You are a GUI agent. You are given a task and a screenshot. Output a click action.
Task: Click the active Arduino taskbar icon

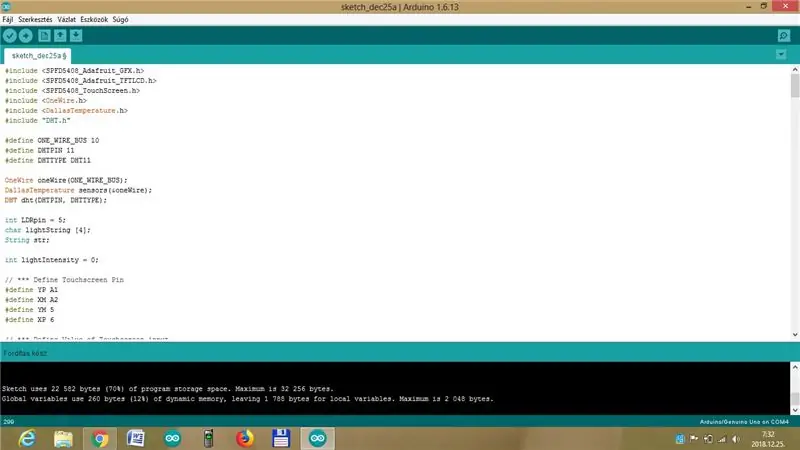(x=317, y=439)
